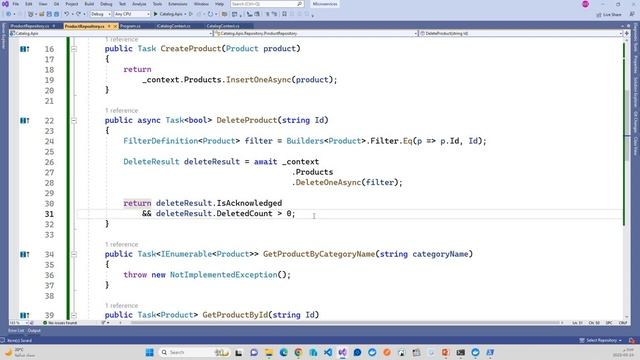Open the ProductRepository type navigation dropdown
The height and width of the screenshot is (360, 640).
(316, 33)
